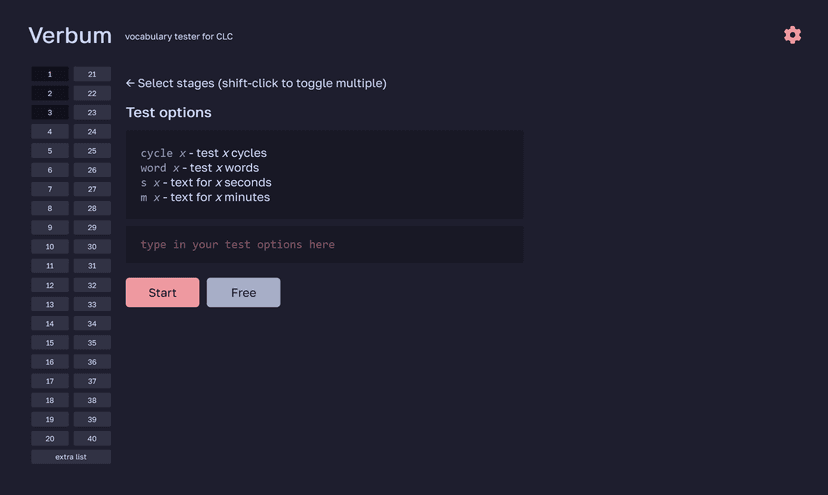Toggle stage 1 selection
Screen dimensions: 828x495
point(50,74)
